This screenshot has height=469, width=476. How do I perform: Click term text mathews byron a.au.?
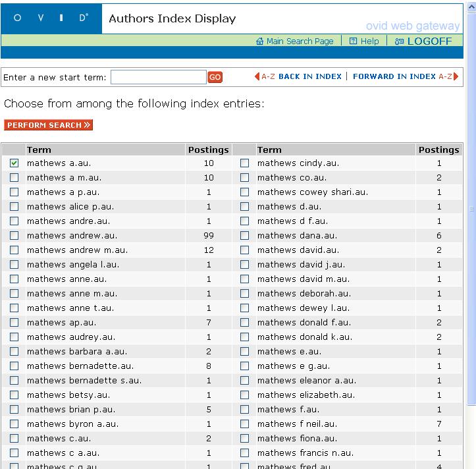point(73,424)
